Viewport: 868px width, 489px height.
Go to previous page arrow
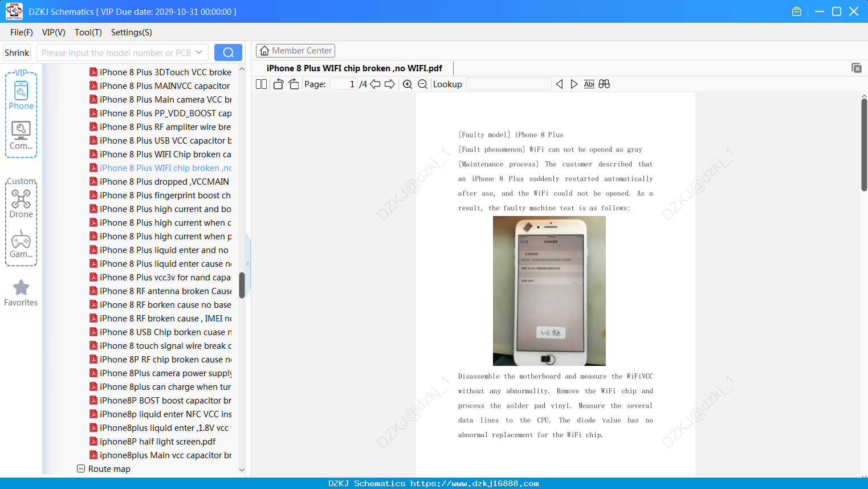(375, 84)
